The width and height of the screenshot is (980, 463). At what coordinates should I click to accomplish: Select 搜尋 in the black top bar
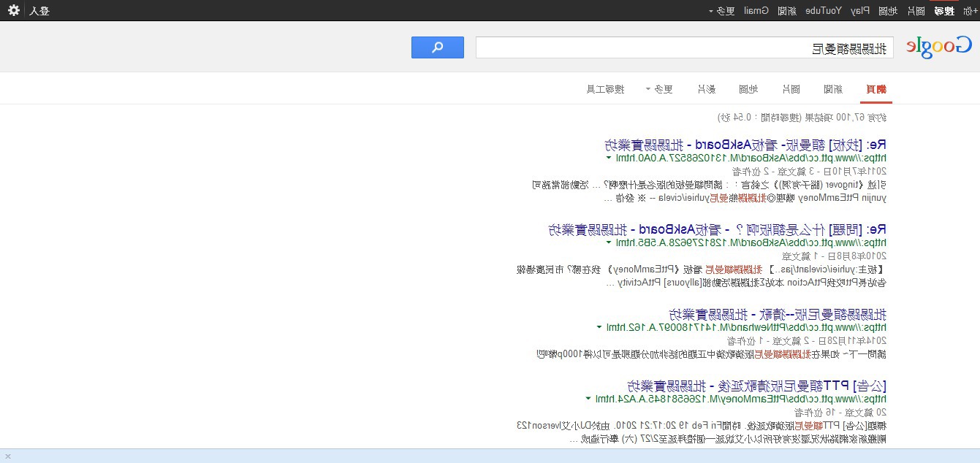(945, 10)
